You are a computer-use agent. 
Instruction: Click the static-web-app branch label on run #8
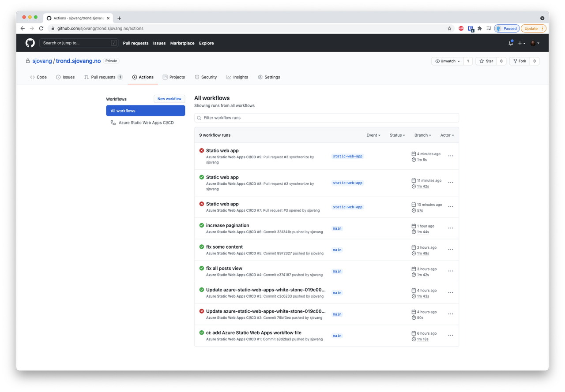[347, 183]
